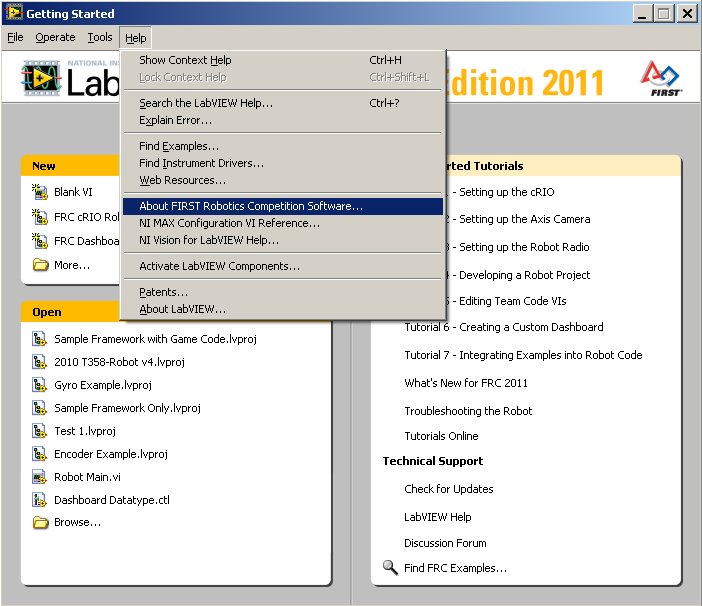Click the VI icon beside Robot Main.vi

39,477
